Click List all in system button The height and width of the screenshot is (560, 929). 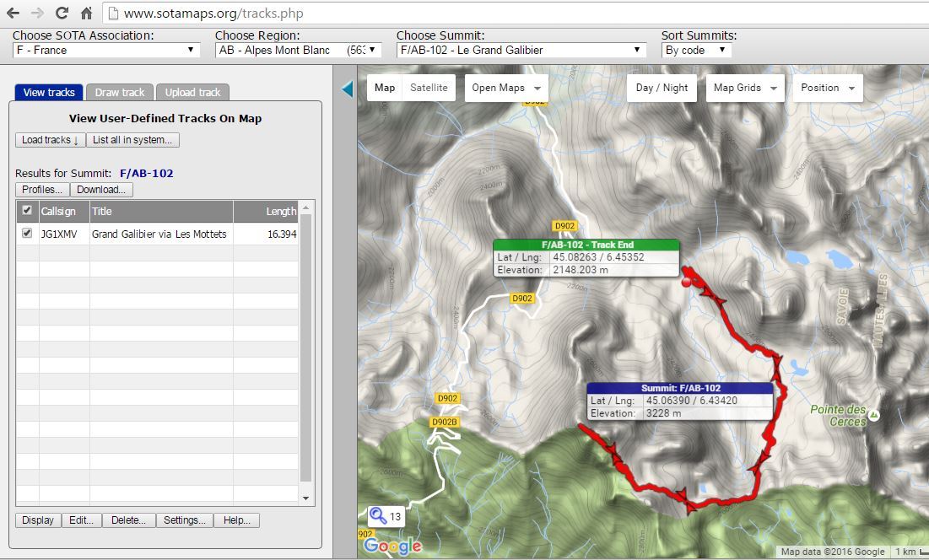coord(132,140)
